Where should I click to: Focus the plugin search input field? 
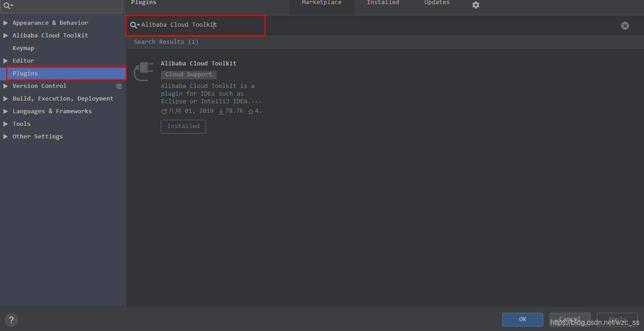coord(379,25)
